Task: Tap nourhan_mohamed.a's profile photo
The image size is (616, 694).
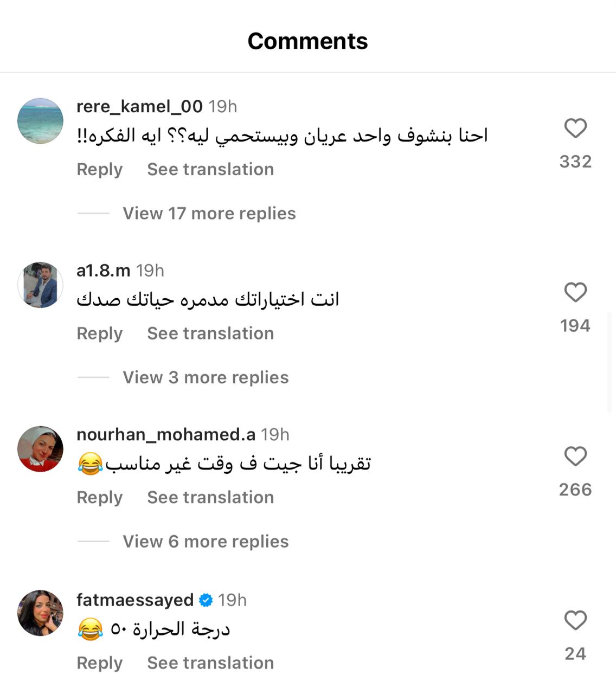Action: [x=41, y=449]
